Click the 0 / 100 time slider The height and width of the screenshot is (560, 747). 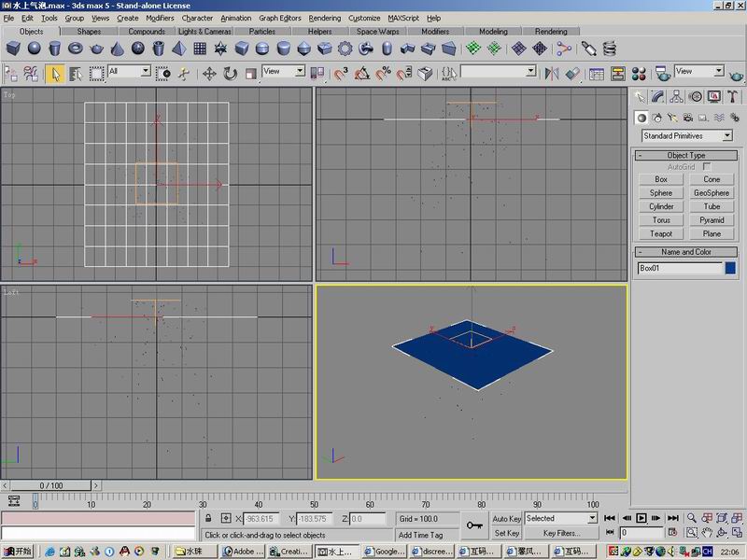(x=51, y=485)
